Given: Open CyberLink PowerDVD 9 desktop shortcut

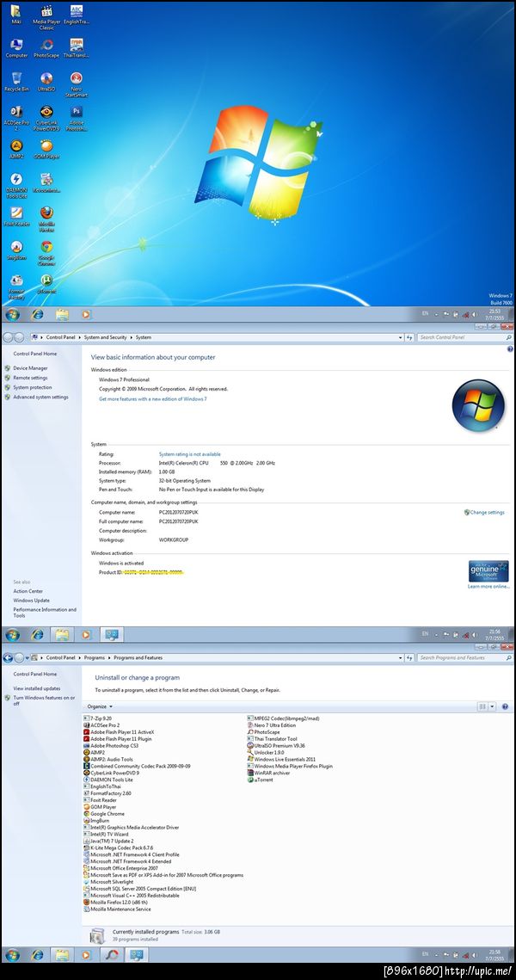Looking at the screenshot, I should (x=46, y=119).
